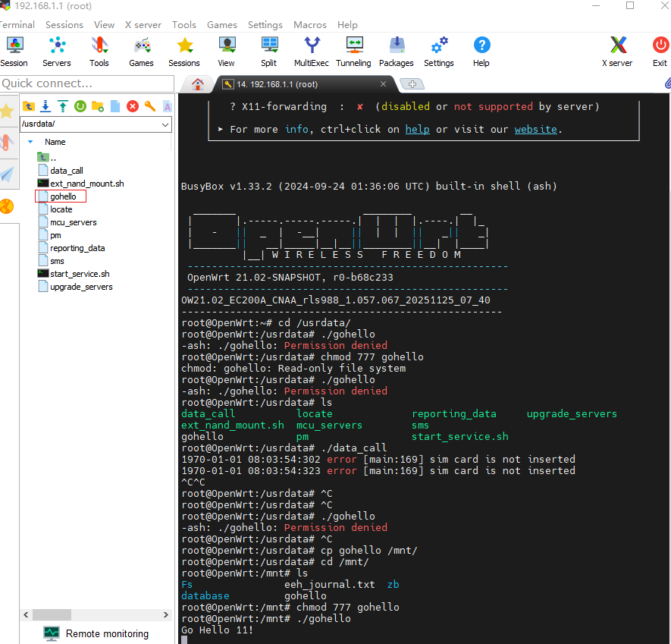671x644 pixels.
Task: Close the 192.168.1.1 (root) session tab
Action: click(383, 84)
